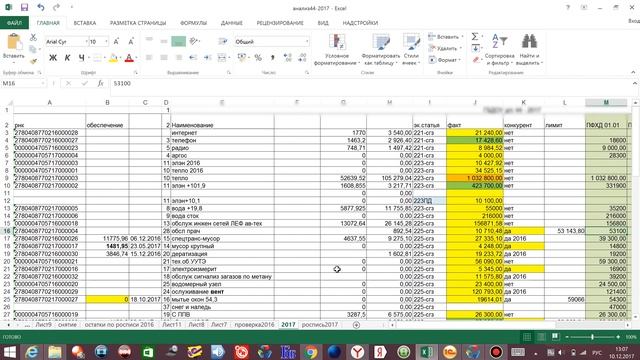Switch to РАЗМЕТКА СТРАНИЦЫ ribbon tab
640x360 pixels.
click(138, 23)
